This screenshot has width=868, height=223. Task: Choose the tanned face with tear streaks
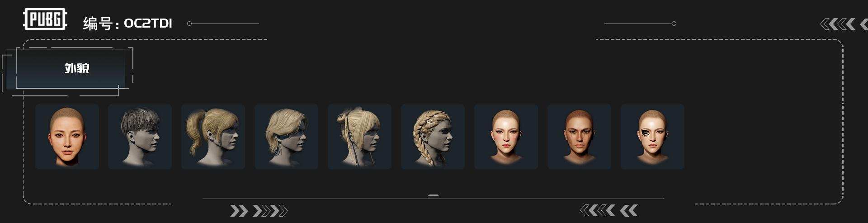[x=579, y=137]
